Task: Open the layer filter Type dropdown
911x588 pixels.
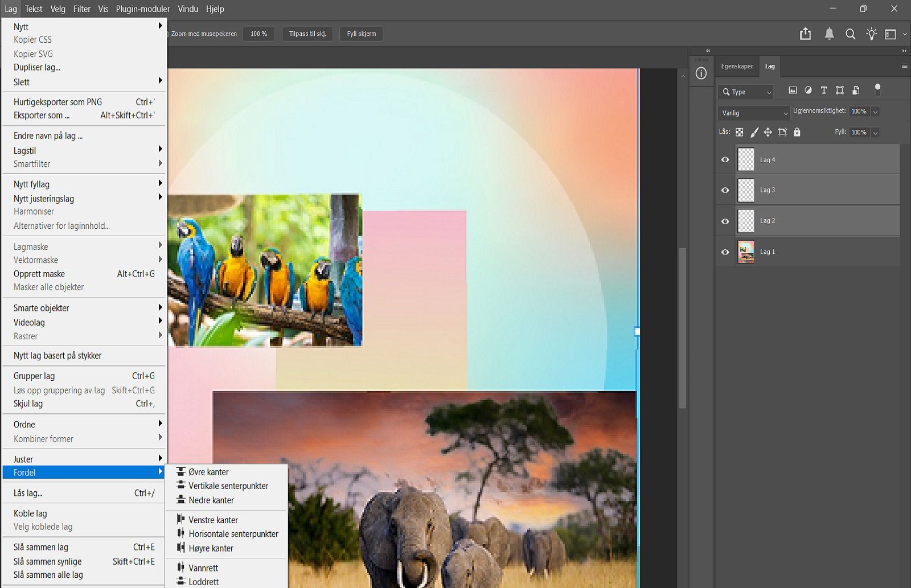Action: click(746, 92)
